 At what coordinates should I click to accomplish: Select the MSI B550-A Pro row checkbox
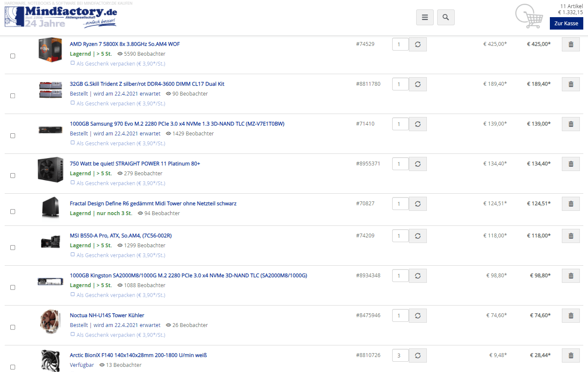[12, 248]
